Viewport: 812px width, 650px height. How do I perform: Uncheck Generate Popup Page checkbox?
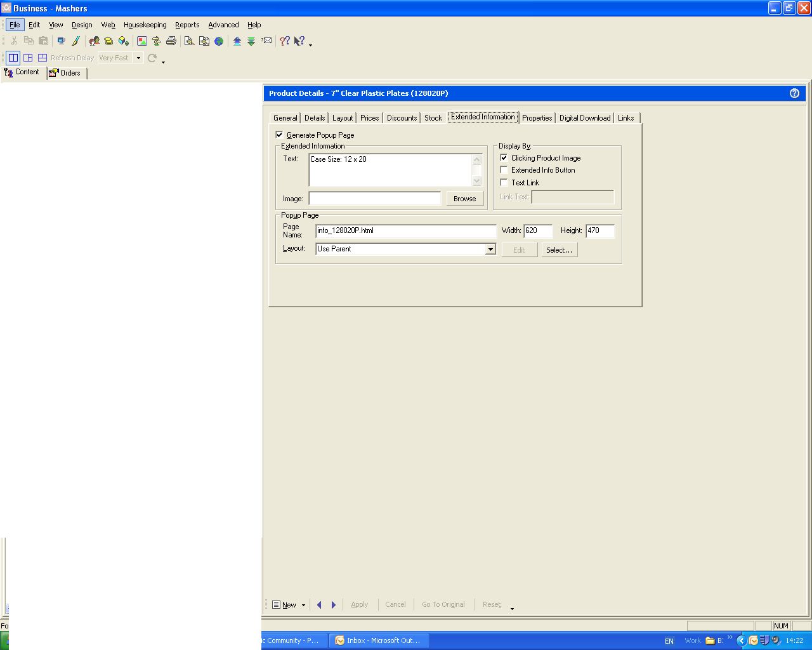click(x=279, y=135)
